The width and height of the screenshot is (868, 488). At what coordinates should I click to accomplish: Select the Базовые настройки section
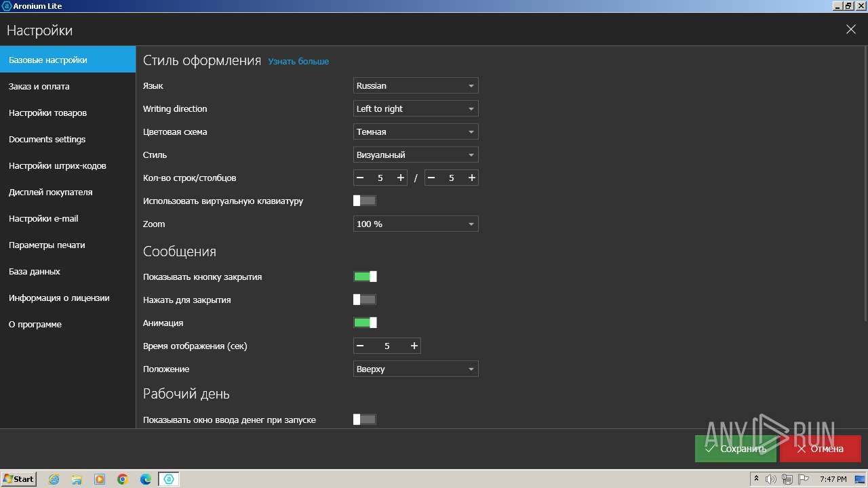(68, 60)
